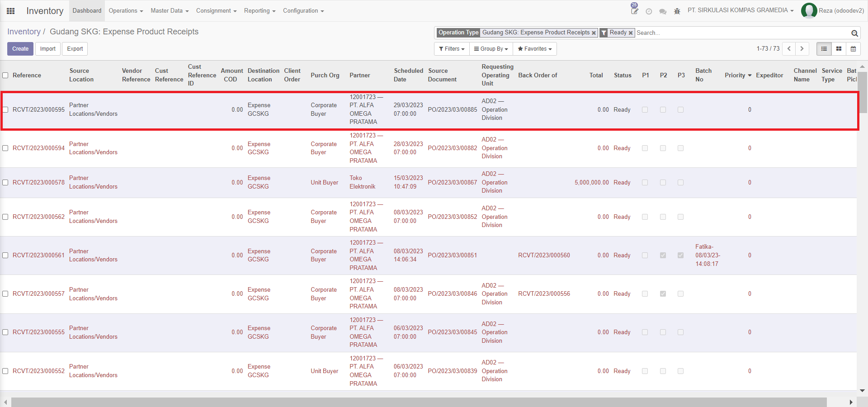Click back order RCVT/2023/000560 cell
Screen dimensions: 868x407
[x=544, y=256]
